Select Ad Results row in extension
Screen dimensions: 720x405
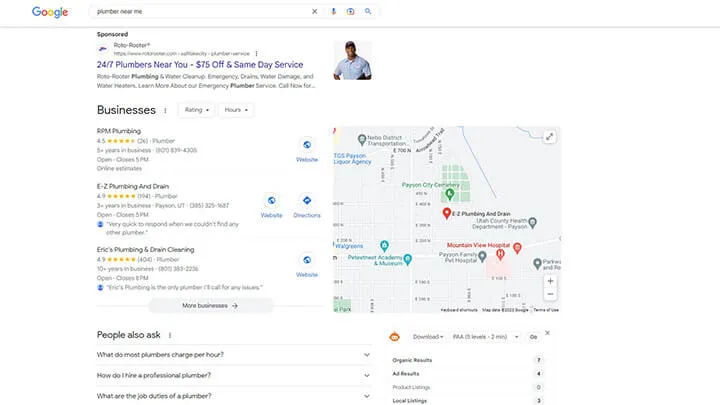(467, 374)
